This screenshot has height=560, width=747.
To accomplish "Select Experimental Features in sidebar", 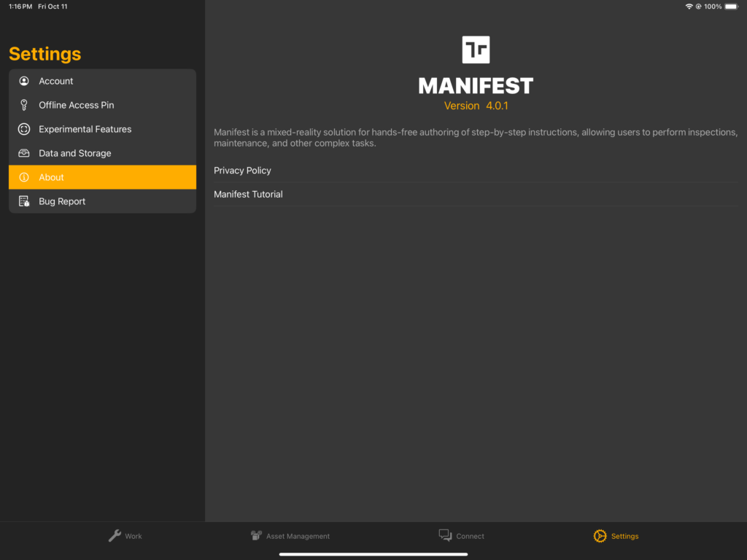I will click(x=102, y=129).
